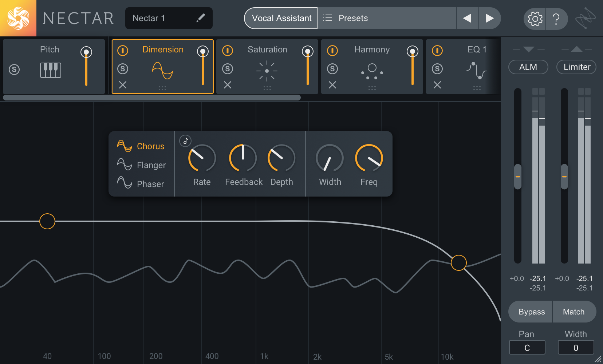Click the Bypass button
The width and height of the screenshot is (603, 364).
[x=531, y=312]
